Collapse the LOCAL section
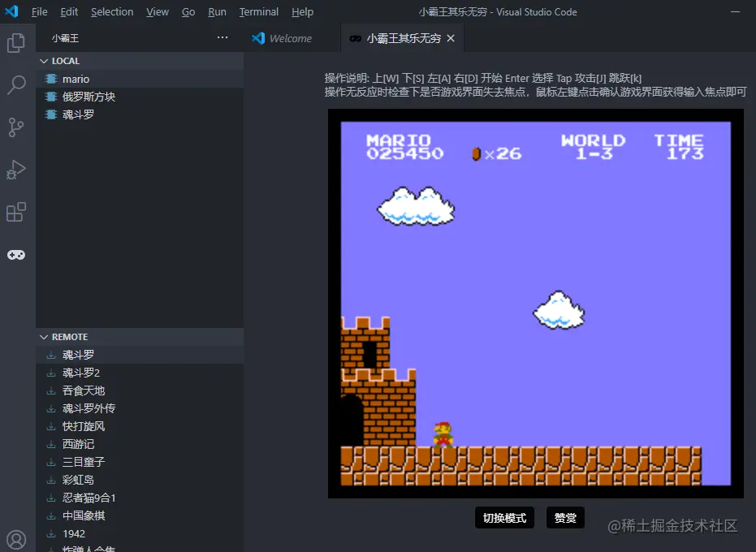 point(140,61)
